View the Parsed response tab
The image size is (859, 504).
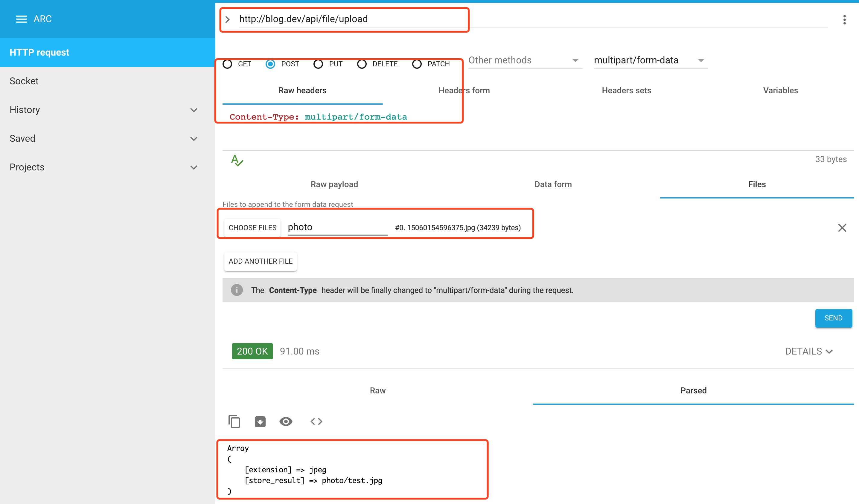(693, 390)
